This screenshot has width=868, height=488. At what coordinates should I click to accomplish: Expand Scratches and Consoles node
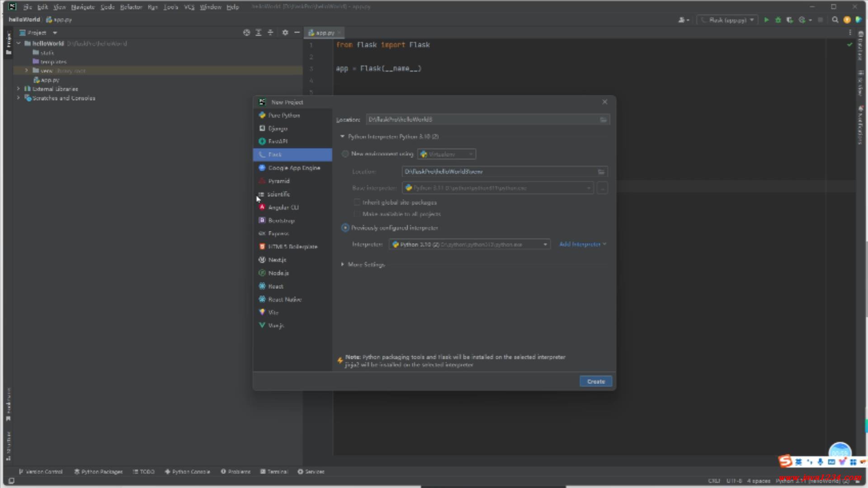(19, 98)
